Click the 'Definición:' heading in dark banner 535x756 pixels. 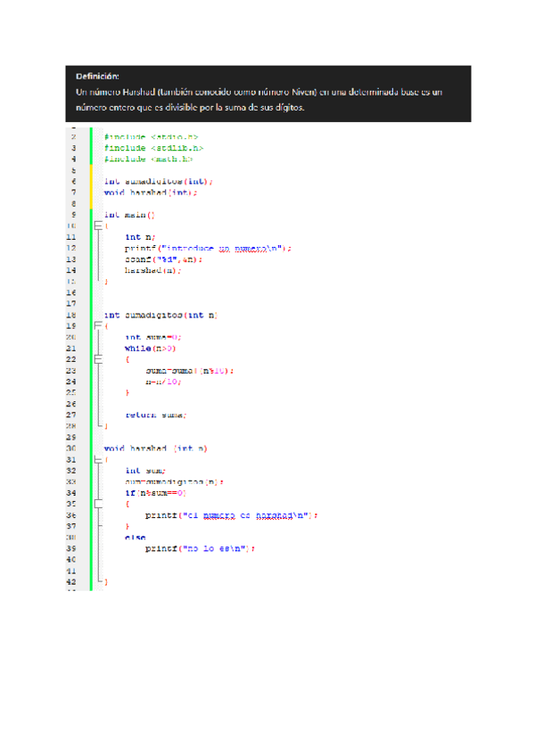coord(97,77)
